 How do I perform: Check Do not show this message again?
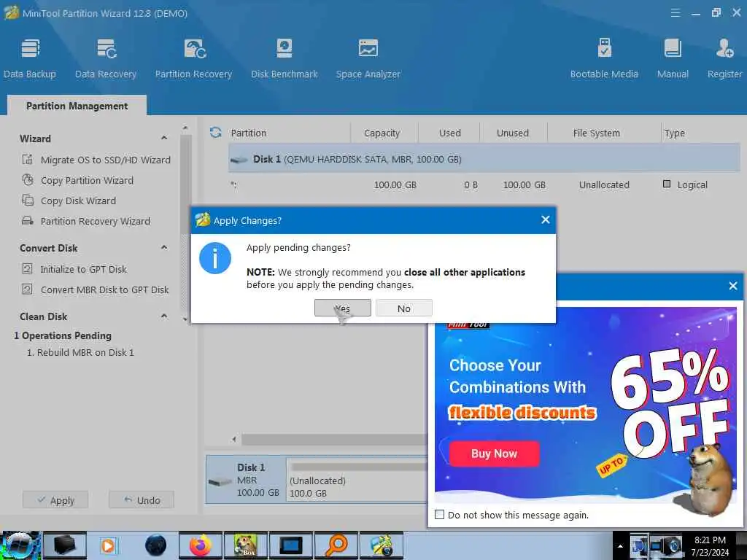coord(440,515)
